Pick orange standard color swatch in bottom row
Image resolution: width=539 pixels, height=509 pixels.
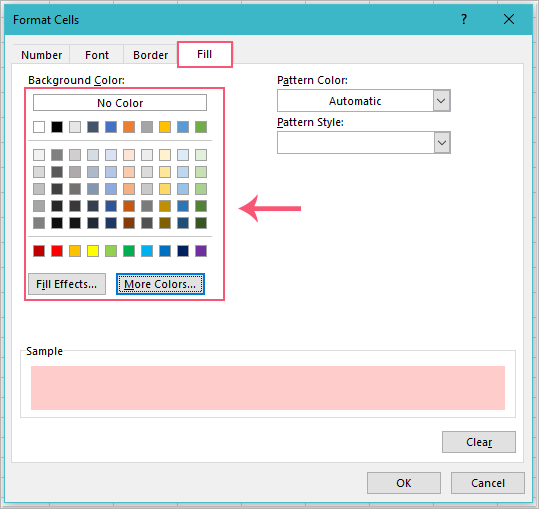(x=75, y=251)
